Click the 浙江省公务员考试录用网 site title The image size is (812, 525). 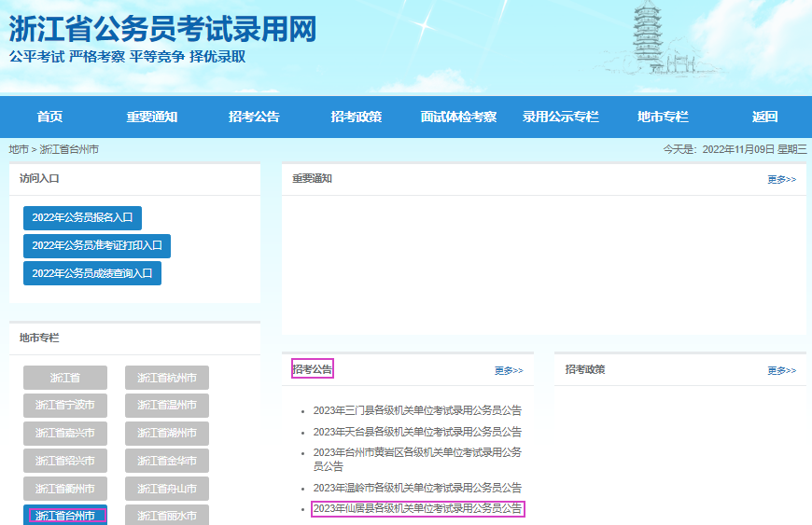pyautogui.click(x=162, y=28)
